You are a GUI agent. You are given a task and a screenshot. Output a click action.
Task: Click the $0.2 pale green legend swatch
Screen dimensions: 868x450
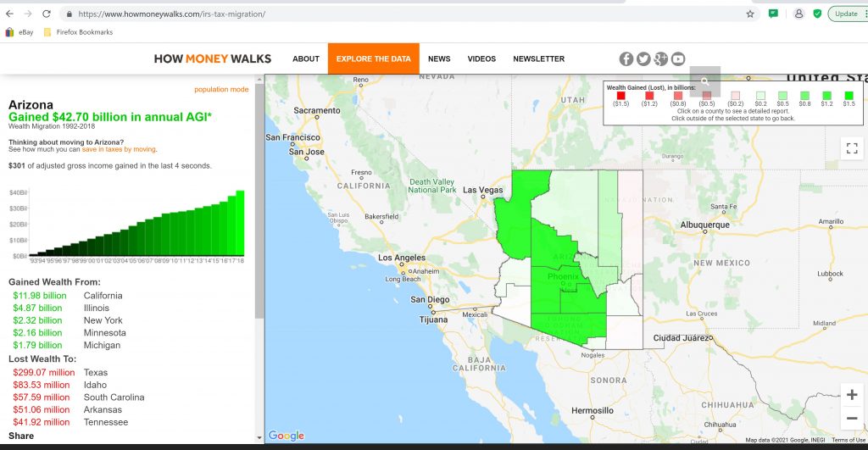coord(760,96)
